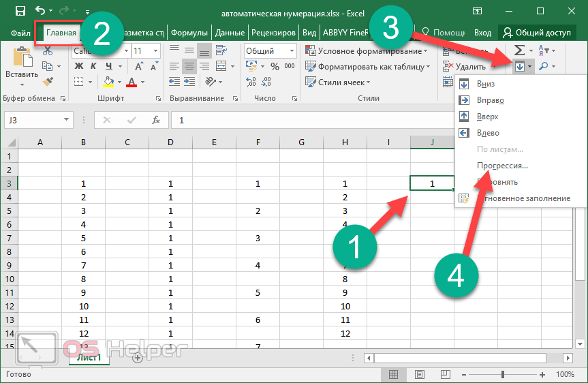Image resolution: width=588 pixels, height=383 pixels.
Task: Apply bold formatting with Ж button
Action: tap(78, 66)
